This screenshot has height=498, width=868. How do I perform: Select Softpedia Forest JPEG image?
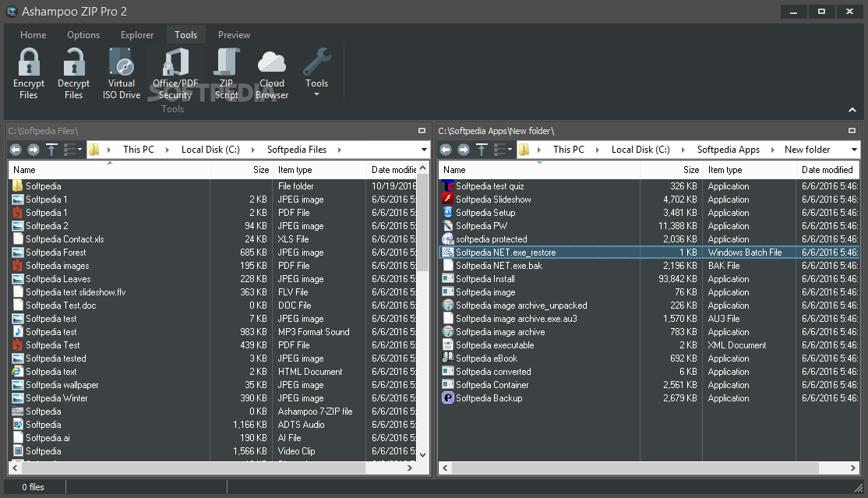pyautogui.click(x=56, y=253)
